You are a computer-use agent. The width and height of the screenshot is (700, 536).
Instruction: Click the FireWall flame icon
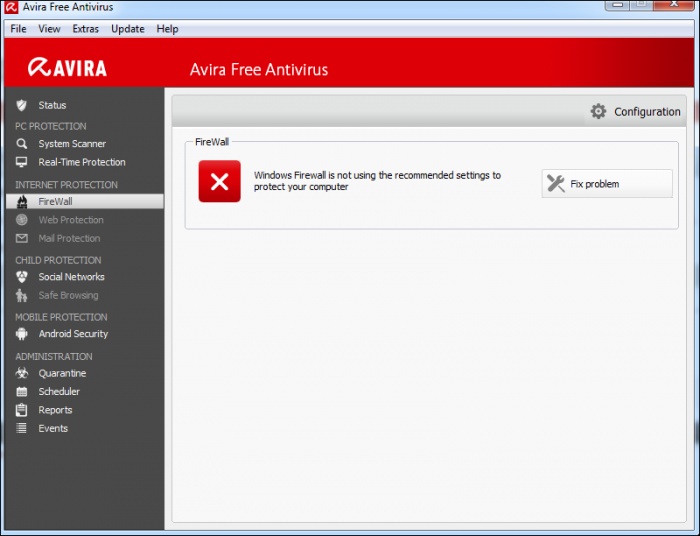point(21,202)
